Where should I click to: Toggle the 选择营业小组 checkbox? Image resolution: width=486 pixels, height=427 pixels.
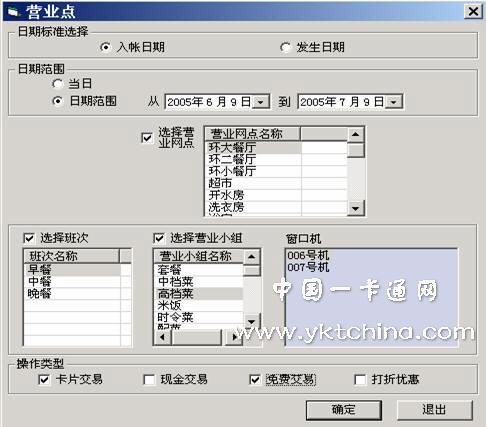159,238
